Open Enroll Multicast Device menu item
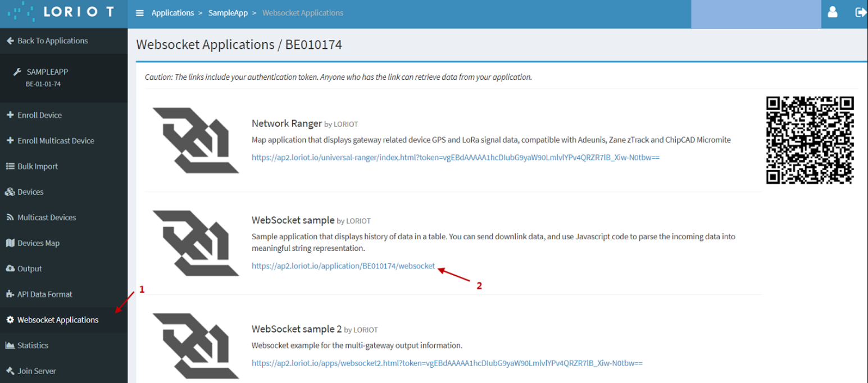This screenshot has width=868, height=383. coord(63,140)
